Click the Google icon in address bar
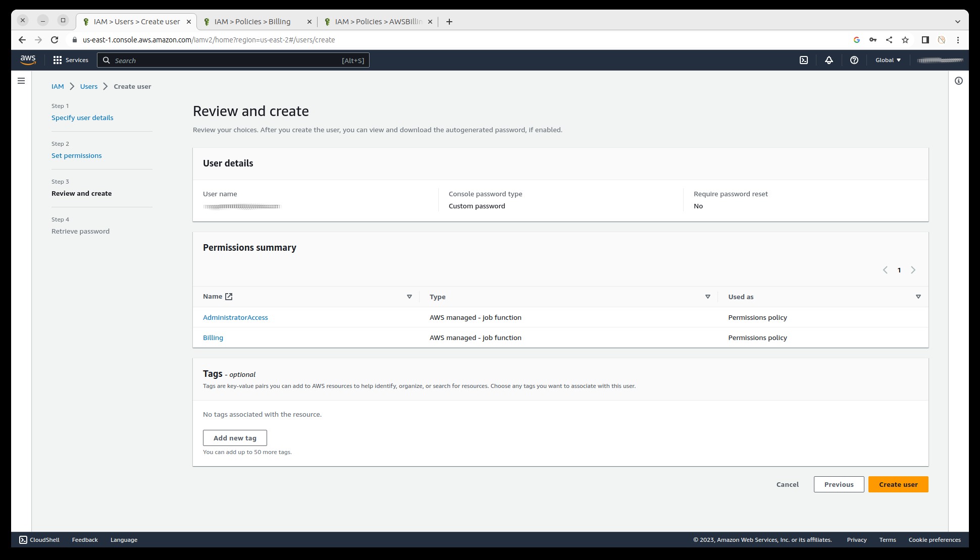 857,40
